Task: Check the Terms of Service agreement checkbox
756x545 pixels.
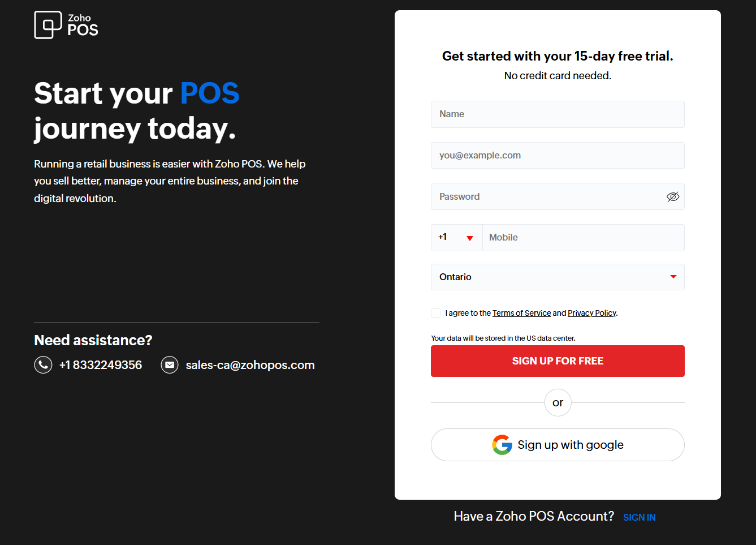Action: click(435, 313)
